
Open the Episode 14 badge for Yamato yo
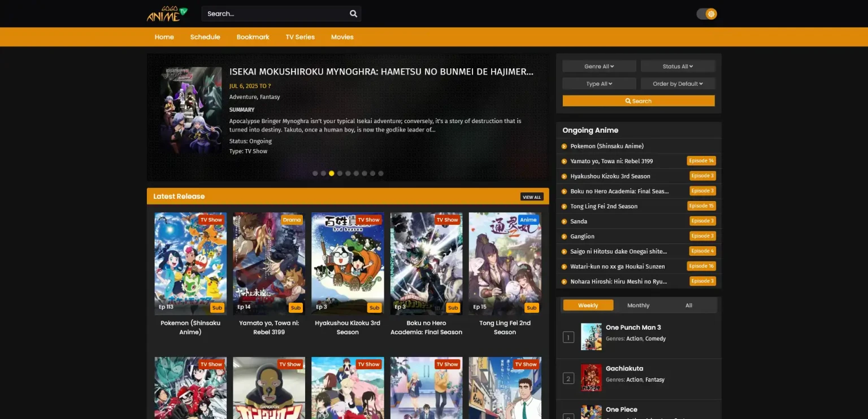[701, 161]
